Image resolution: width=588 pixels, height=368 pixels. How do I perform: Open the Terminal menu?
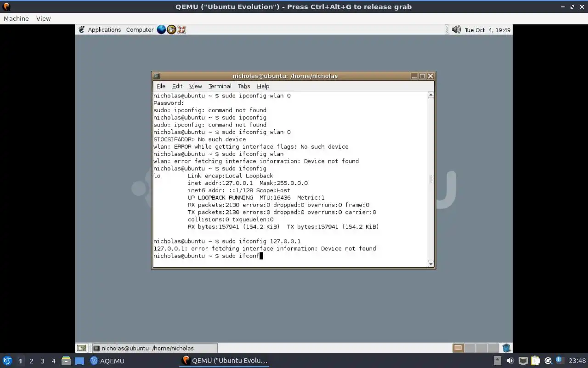pos(220,86)
